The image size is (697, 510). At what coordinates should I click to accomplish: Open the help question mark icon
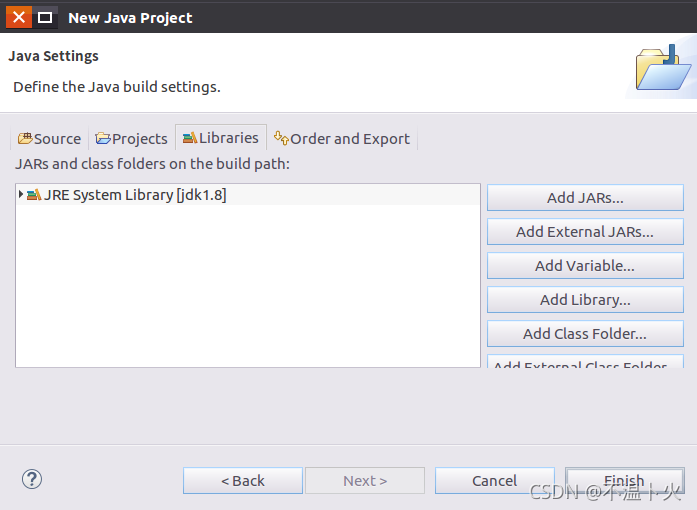32,479
